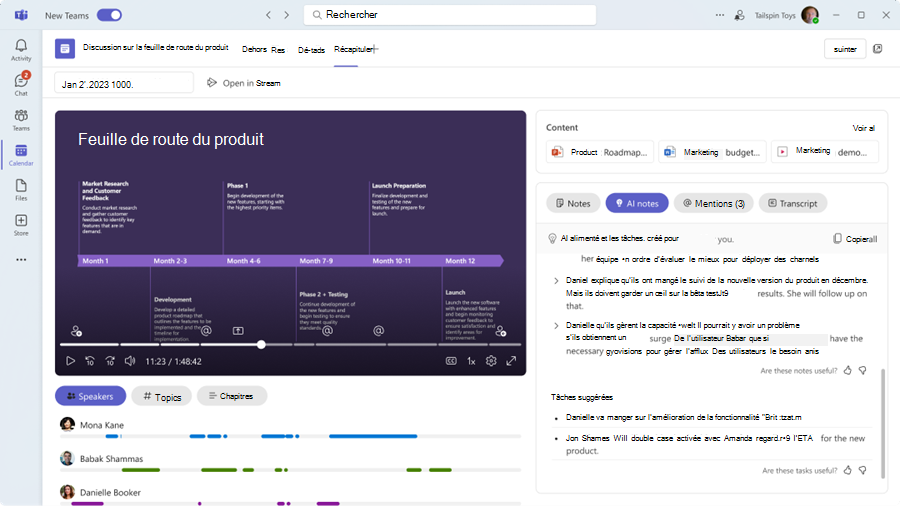Open Files in the left rail
This screenshot has height=506, width=900.
point(21,190)
